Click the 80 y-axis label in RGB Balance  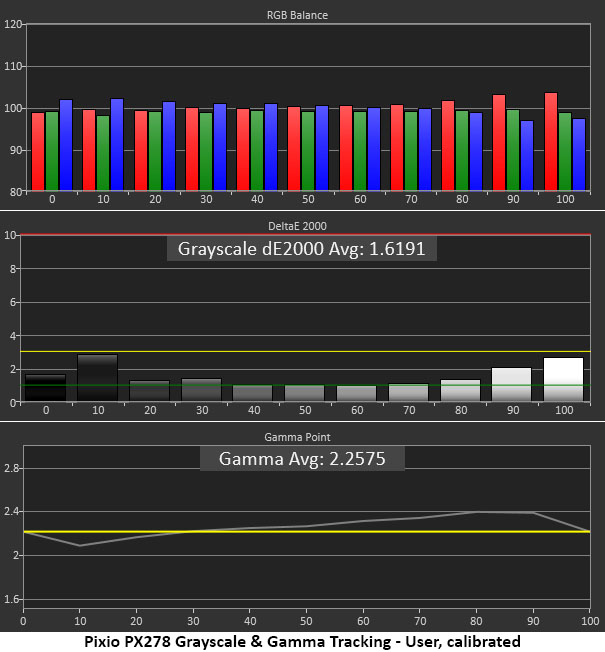click(x=16, y=192)
